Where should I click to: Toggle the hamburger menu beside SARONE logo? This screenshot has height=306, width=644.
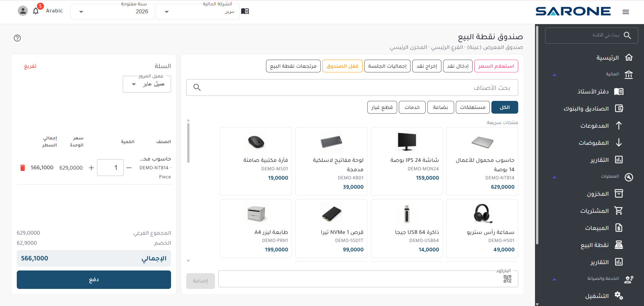tap(626, 12)
